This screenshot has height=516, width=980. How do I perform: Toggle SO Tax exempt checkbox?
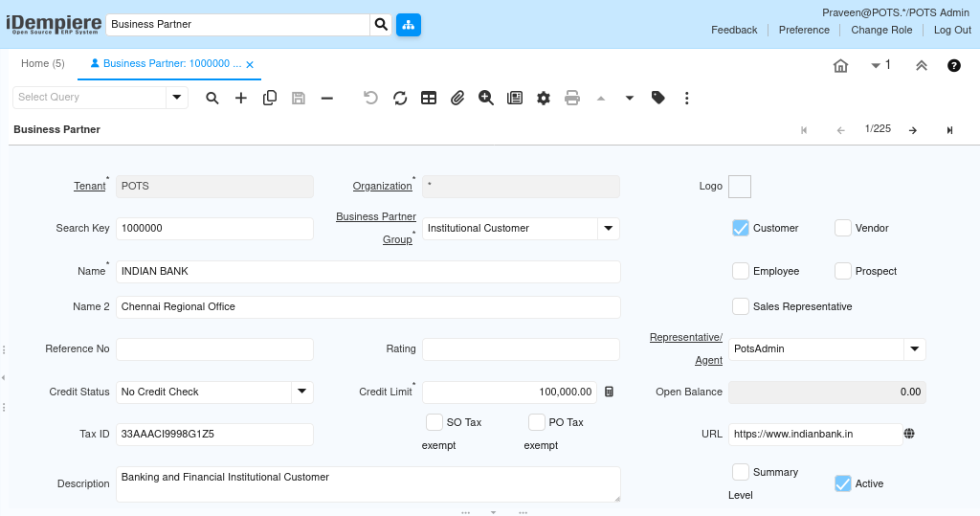[x=434, y=422]
